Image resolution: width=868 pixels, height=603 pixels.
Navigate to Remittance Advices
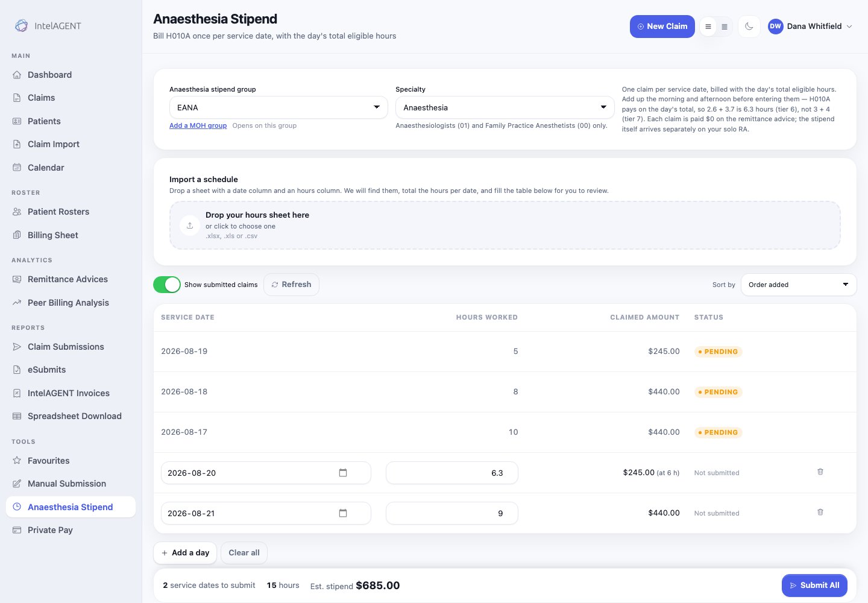[x=71, y=279]
